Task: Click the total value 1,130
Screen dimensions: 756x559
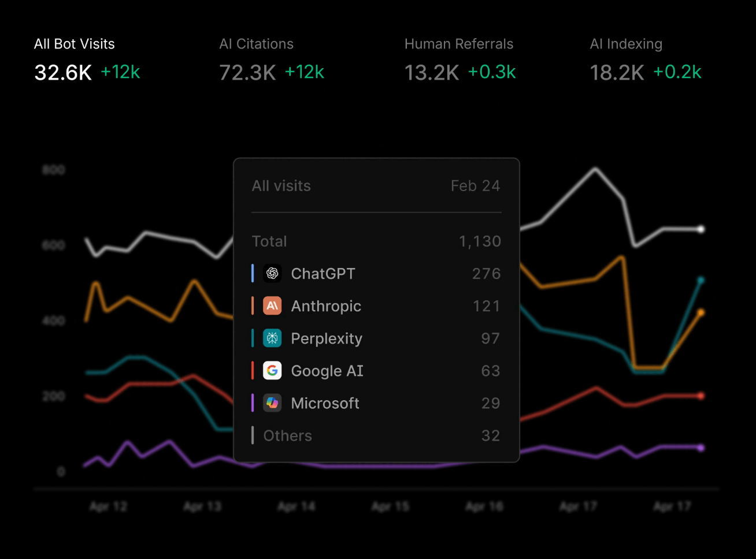Action: [x=480, y=241]
